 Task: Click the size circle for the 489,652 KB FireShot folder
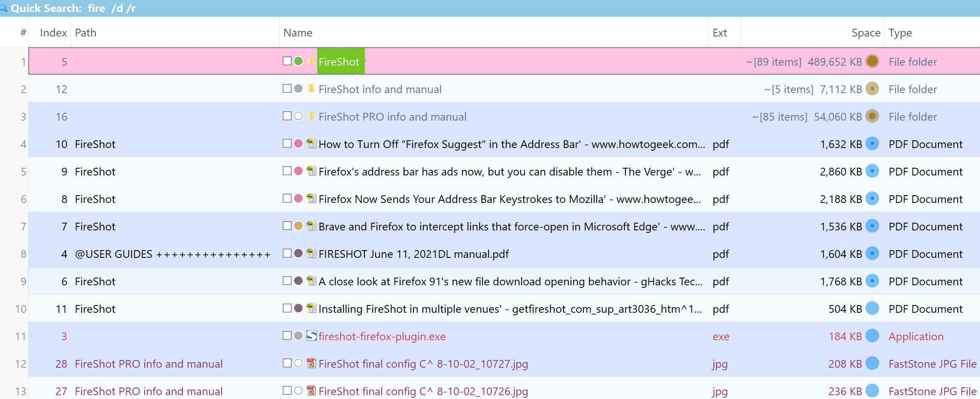pyautogui.click(x=872, y=61)
